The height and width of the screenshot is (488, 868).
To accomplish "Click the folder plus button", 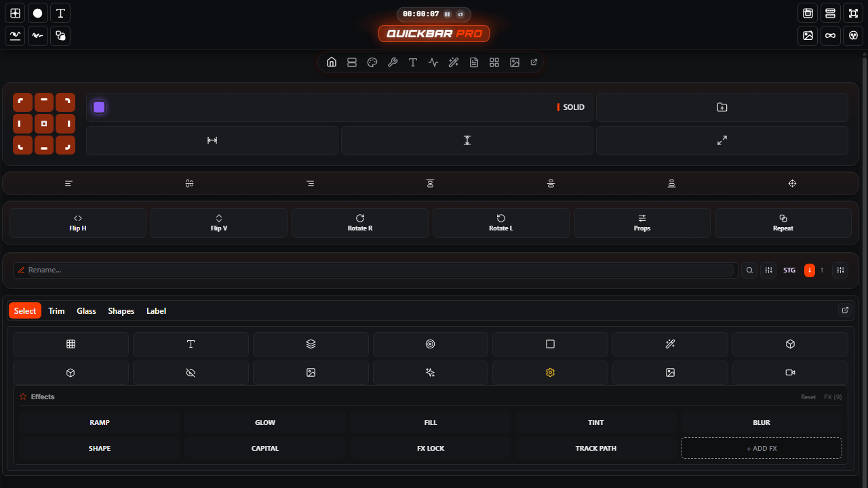I will pyautogui.click(x=722, y=107).
